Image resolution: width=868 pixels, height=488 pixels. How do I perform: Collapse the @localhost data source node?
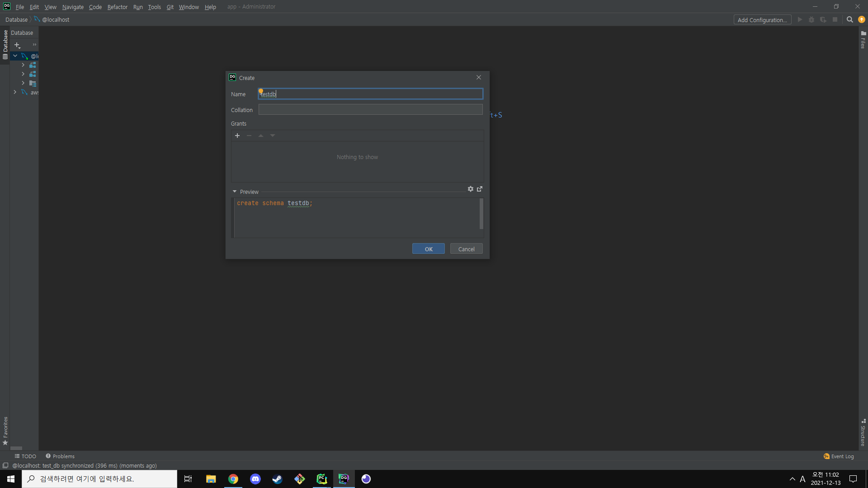click(15, 56)
